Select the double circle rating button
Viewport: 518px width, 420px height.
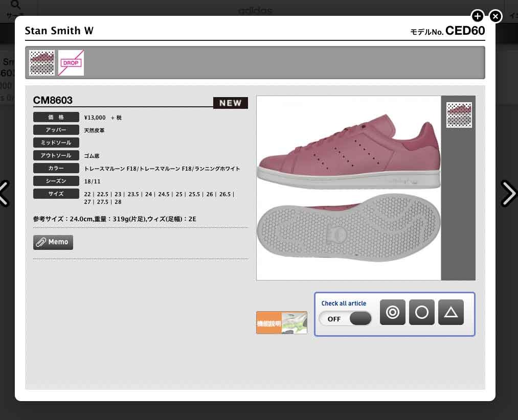pyautogui.click(x=392, y=312)
